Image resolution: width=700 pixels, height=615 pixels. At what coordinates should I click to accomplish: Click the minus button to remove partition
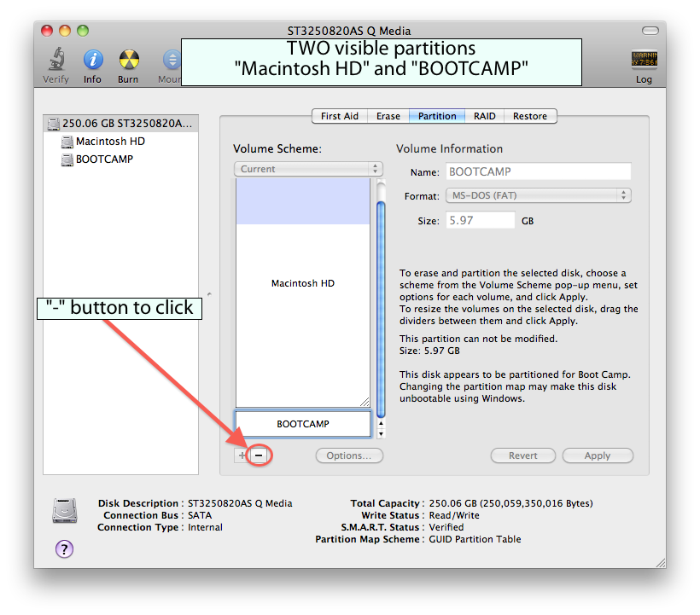tap(259, 455)
